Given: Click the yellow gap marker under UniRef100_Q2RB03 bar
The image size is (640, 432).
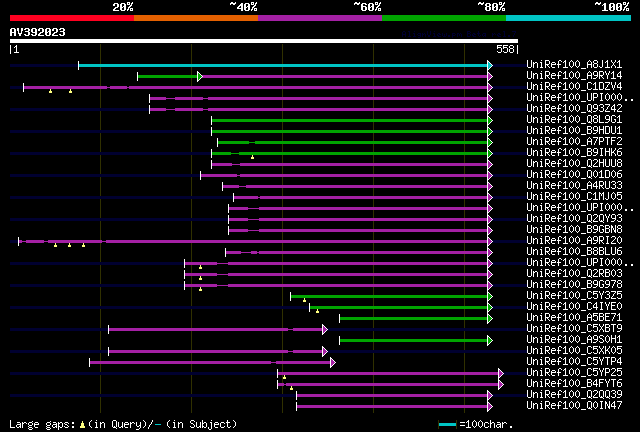Looking at the screenshot, I should coord(200,278).
